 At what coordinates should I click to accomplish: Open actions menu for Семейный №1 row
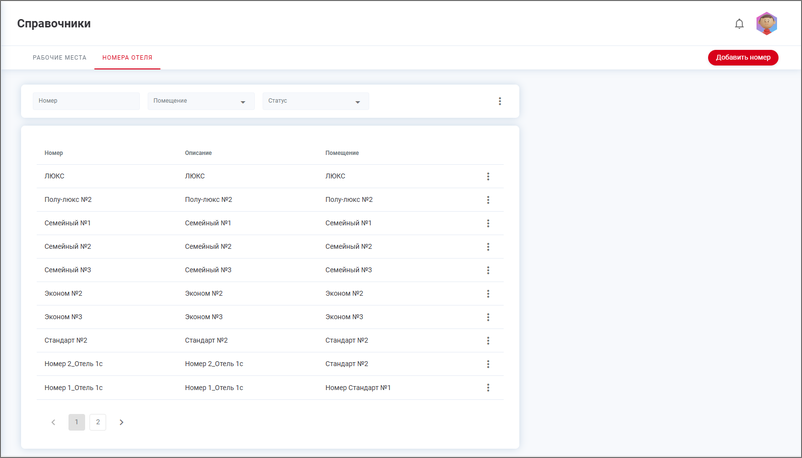(x=488, y=223)
